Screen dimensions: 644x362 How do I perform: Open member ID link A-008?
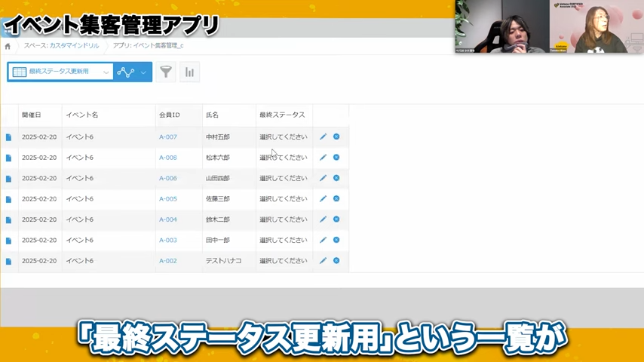click(168, 158)
